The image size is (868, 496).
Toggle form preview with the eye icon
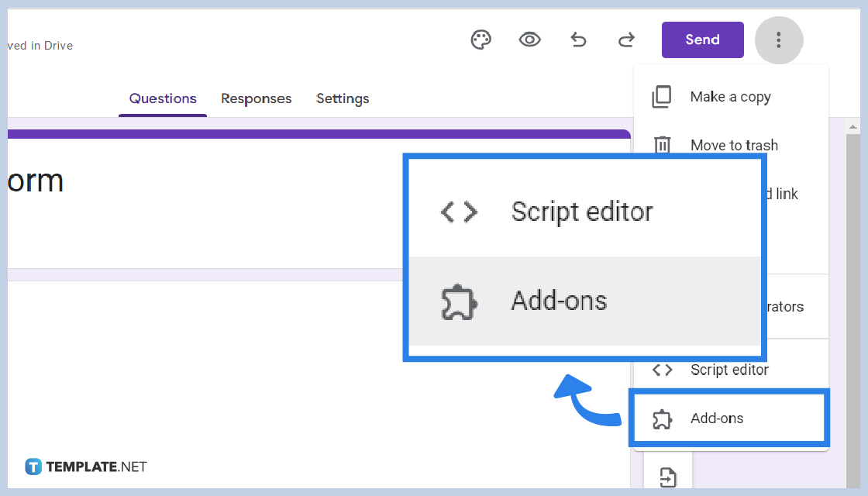[x=529, y=40]
